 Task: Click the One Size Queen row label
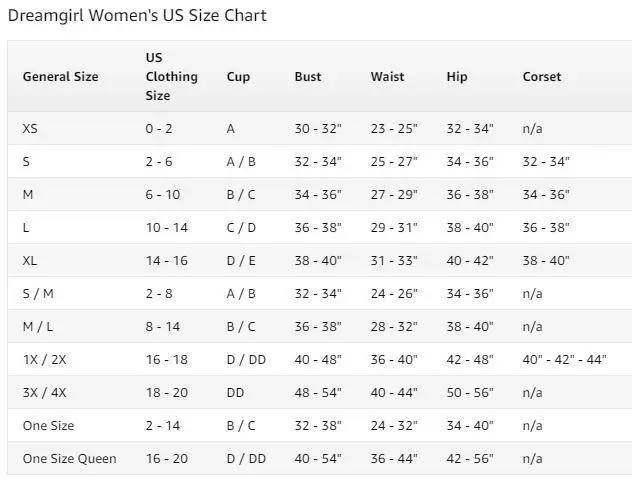point(69,459)
